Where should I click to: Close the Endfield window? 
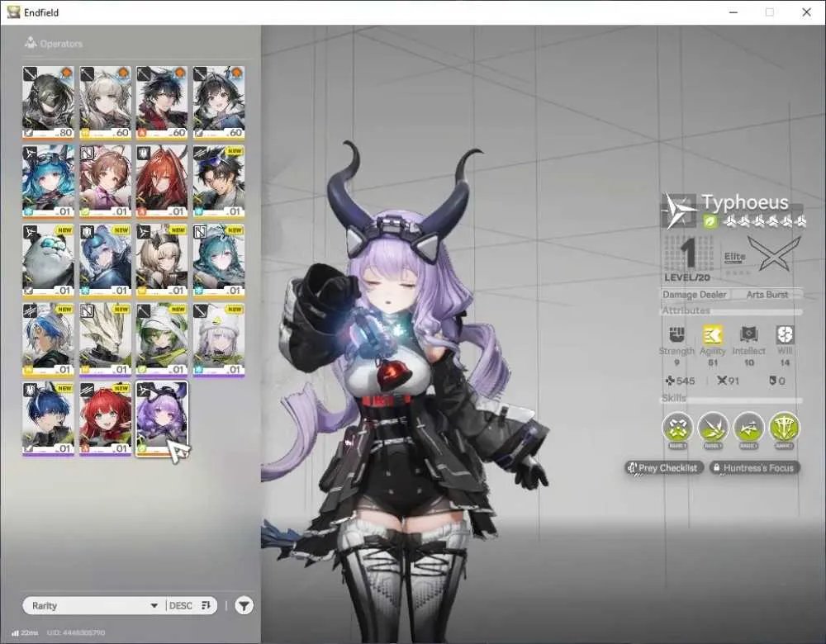(806, 12)
